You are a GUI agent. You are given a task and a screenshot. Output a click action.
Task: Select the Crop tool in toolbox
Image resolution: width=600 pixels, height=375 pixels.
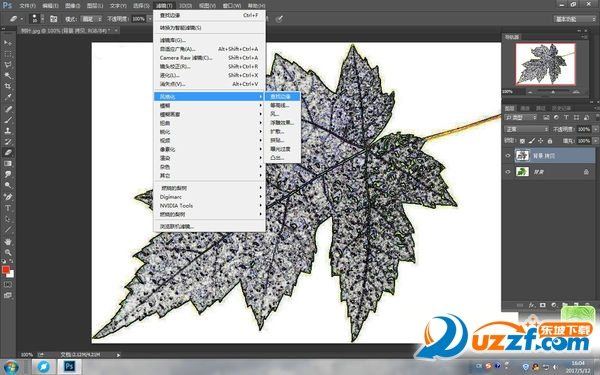[8, 86]
